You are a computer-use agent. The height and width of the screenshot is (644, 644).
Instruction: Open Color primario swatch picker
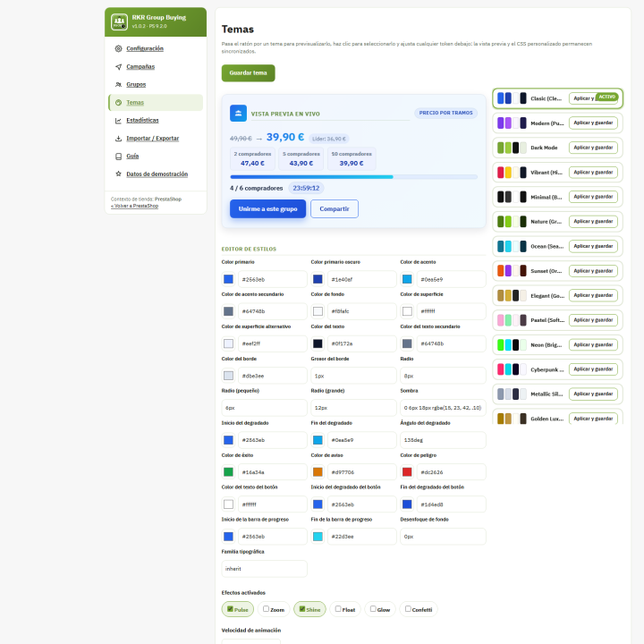tap(228, 279)
